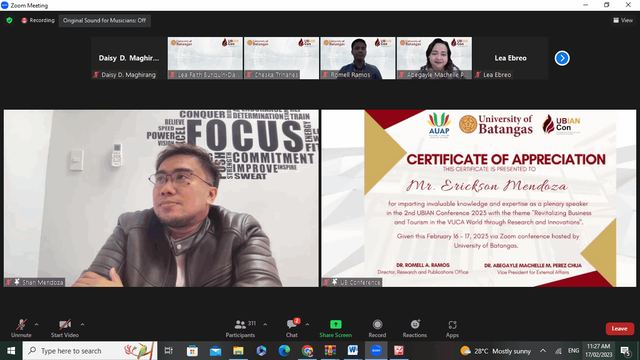Show hidden system tray icons
The image size is (640, 360).
tap(543, 351)
